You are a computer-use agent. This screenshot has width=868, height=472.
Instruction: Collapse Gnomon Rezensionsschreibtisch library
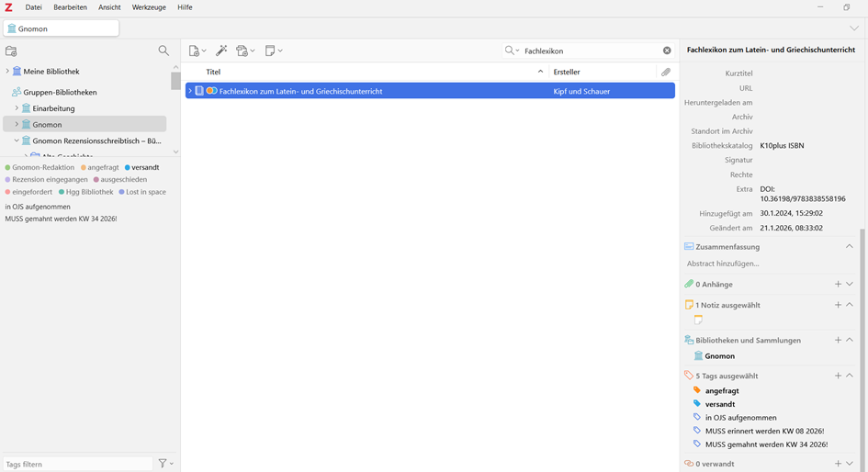(17, 140)
